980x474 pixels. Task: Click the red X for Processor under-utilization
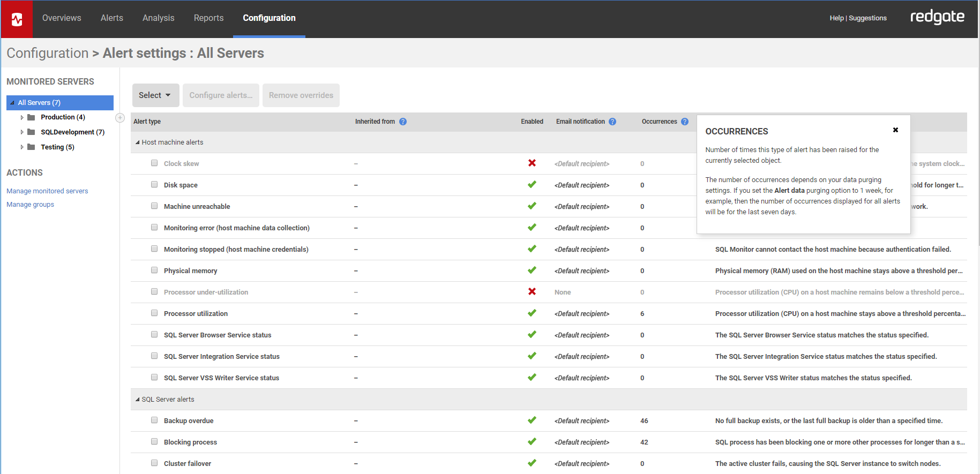coord(532,291)
